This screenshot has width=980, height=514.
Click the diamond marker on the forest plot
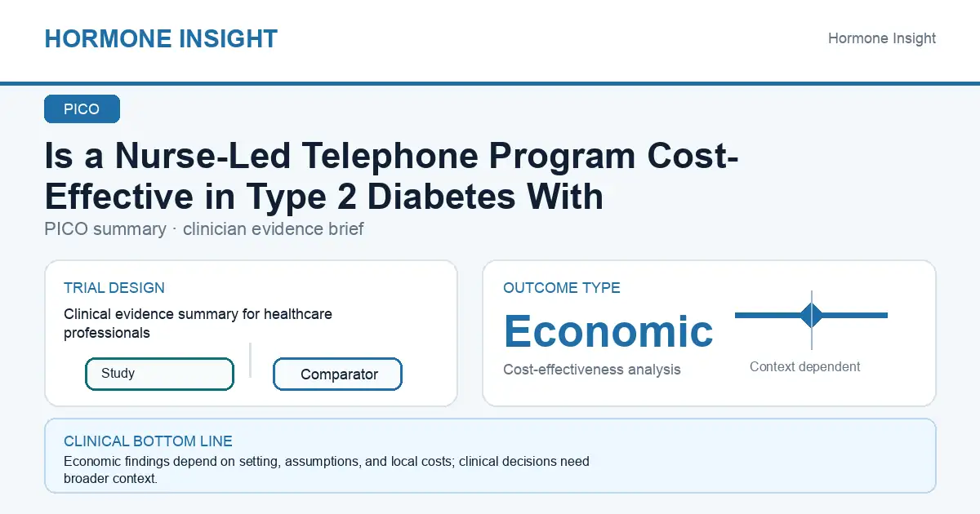811,315
